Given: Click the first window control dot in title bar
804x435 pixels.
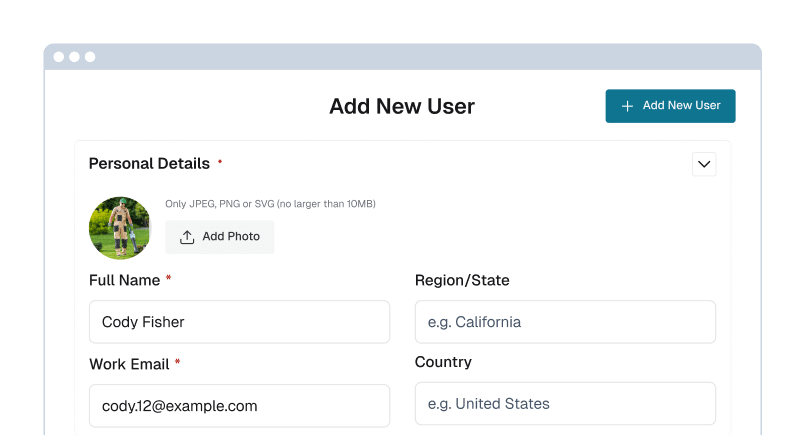Looking at the screenshot, I should pyautogui.click(x=58, y=57).
